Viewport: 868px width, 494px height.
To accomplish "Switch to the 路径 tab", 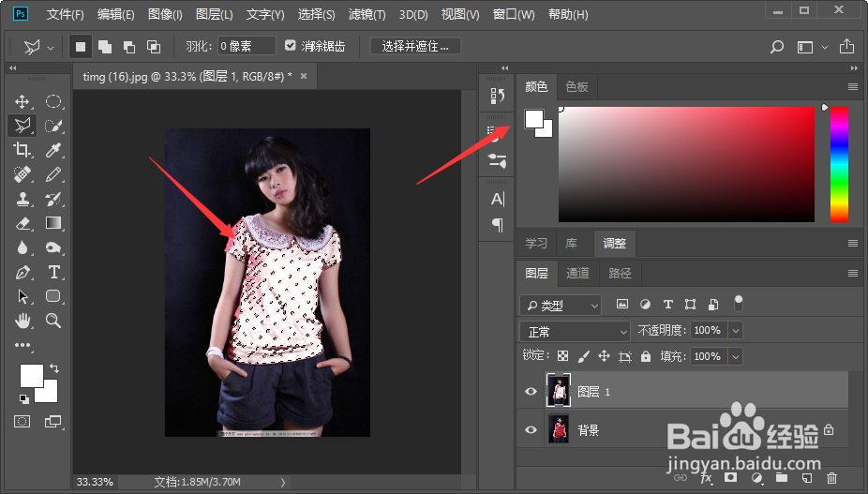I will click(620, 273).
